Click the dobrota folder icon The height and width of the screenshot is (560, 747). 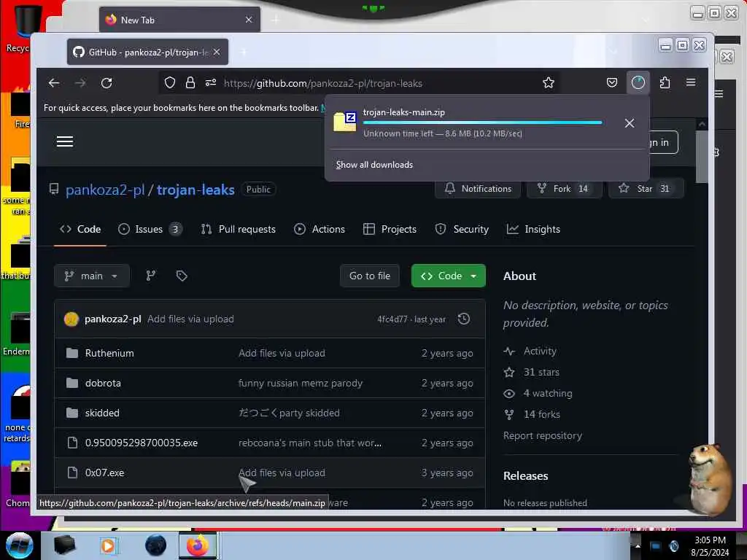72,383
